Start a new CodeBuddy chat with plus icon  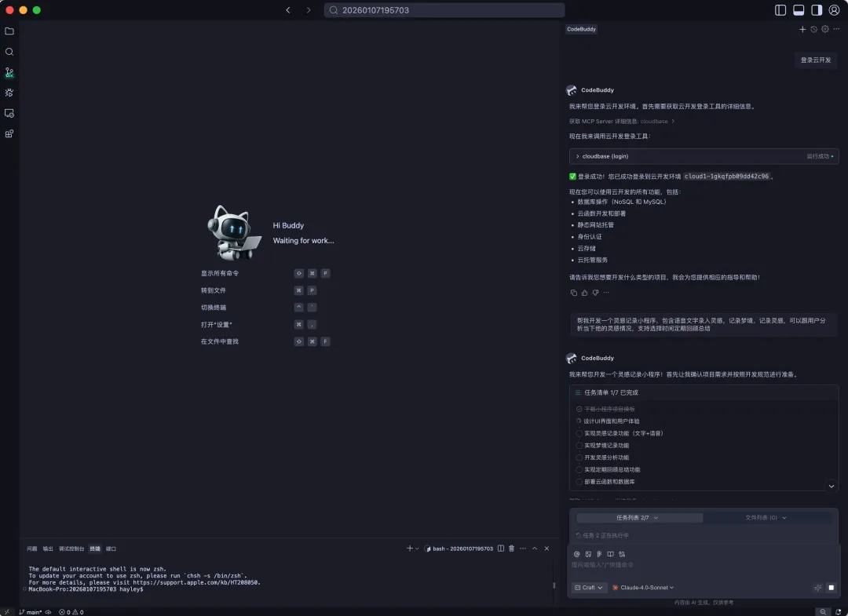[802, 29]
